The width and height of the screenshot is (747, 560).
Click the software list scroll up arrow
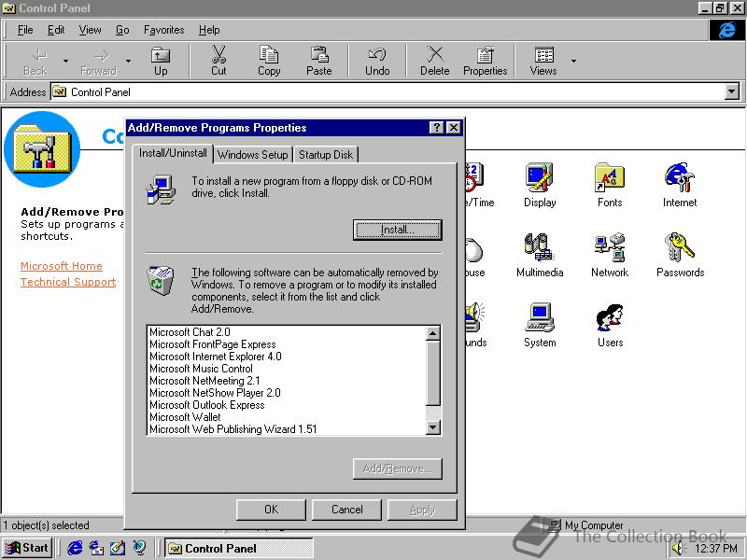tap(432, 333)
